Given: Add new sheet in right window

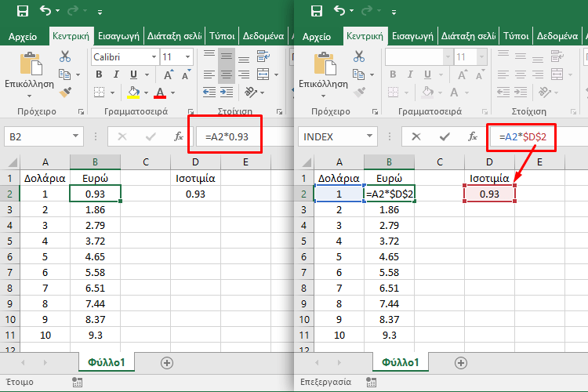Looking at the screenshot, I should (461, 363).
